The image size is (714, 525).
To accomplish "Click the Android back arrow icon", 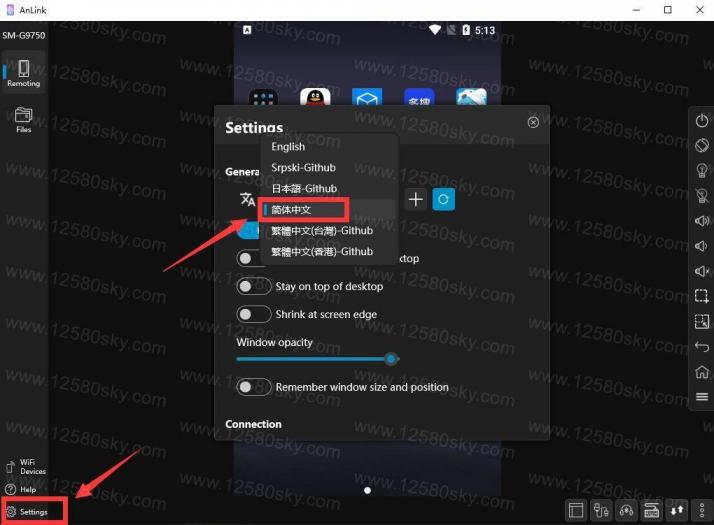I will 702,347.
